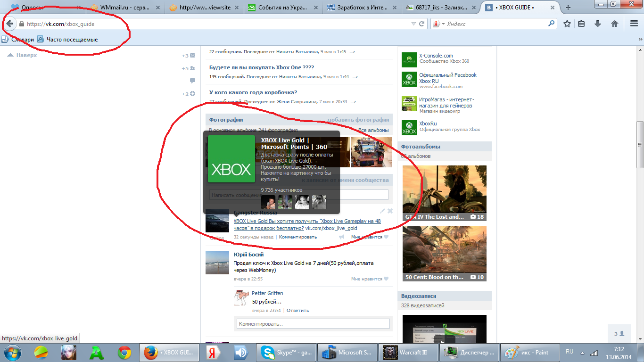The height and width of the screenshot is (362, 644).
Task: Click the last member avatar in the popup
Action: click(319, 202)
